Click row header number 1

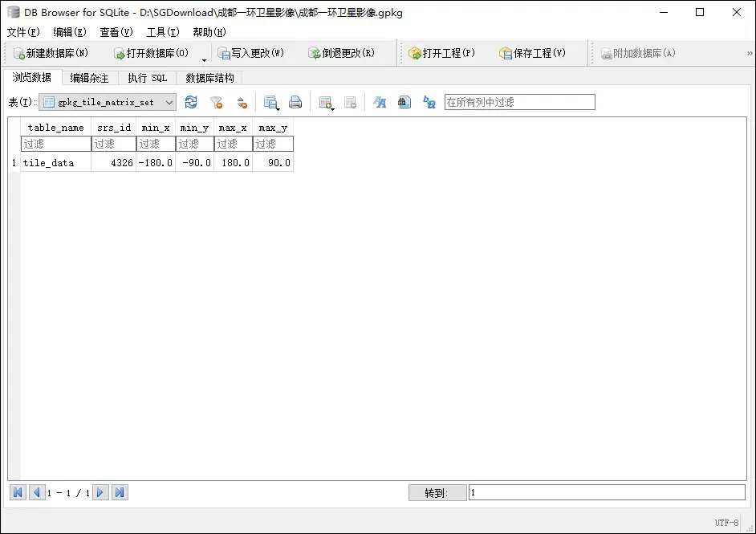[14, 162]
